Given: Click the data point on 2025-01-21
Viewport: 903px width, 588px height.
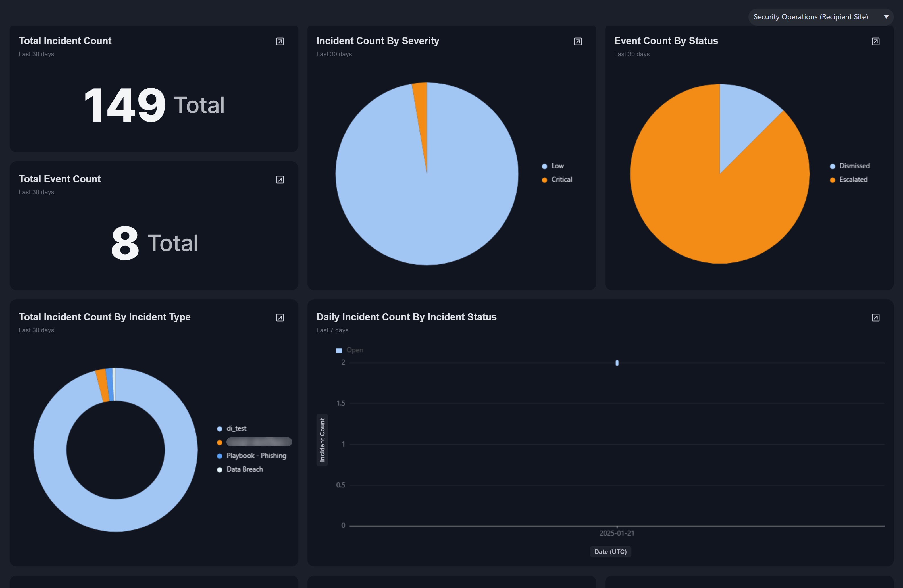Looking at the screenshot, I should click(617, 363).
